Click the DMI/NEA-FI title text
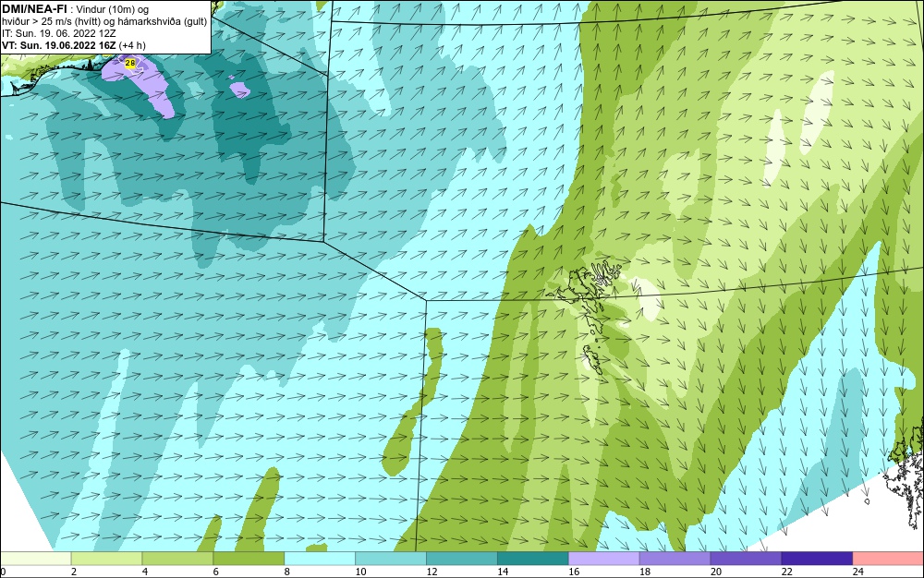Image resolution: width=924 pixels, height=578 pixels. (34, 8)
